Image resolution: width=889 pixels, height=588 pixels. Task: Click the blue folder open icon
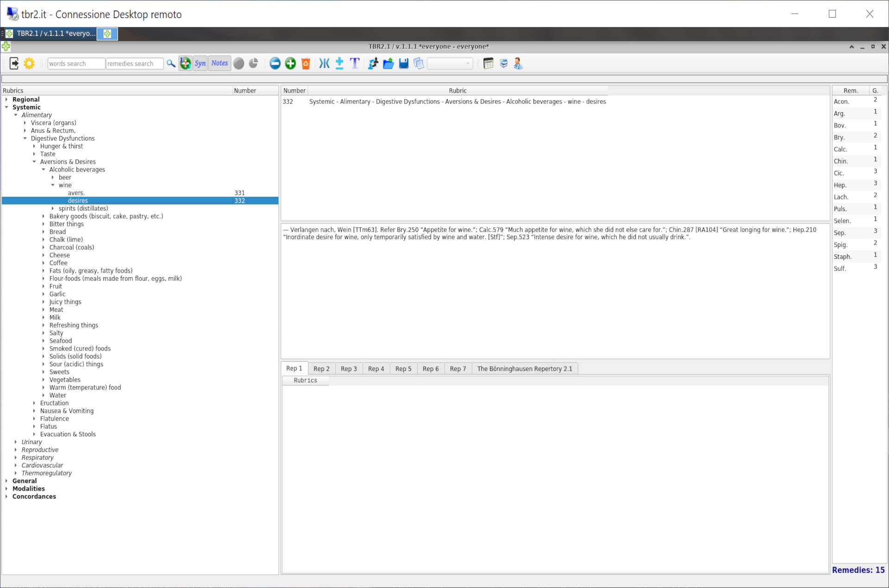point(388,63)
